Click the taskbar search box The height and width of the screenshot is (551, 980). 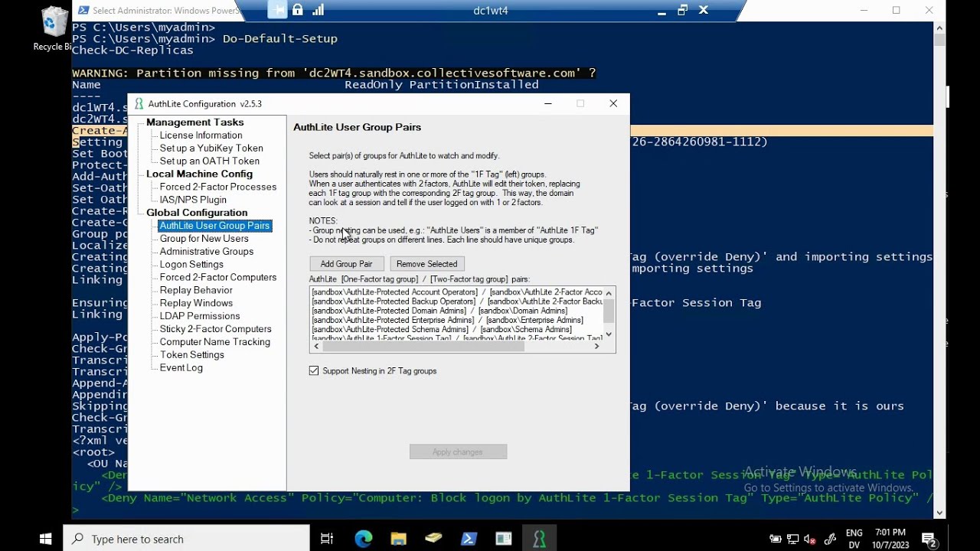tap(186, 539)
